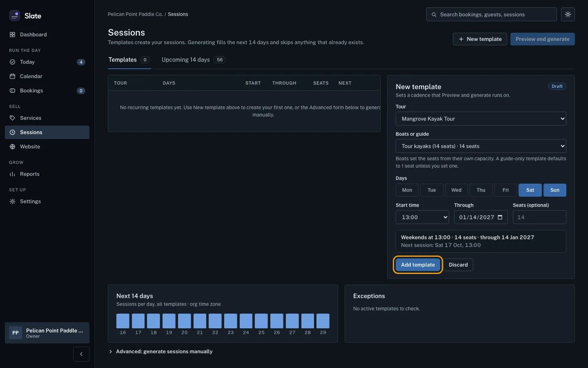The image size is (588, 368).
Task: Click Preview and generate button
Action: click(x=543, y=39)
